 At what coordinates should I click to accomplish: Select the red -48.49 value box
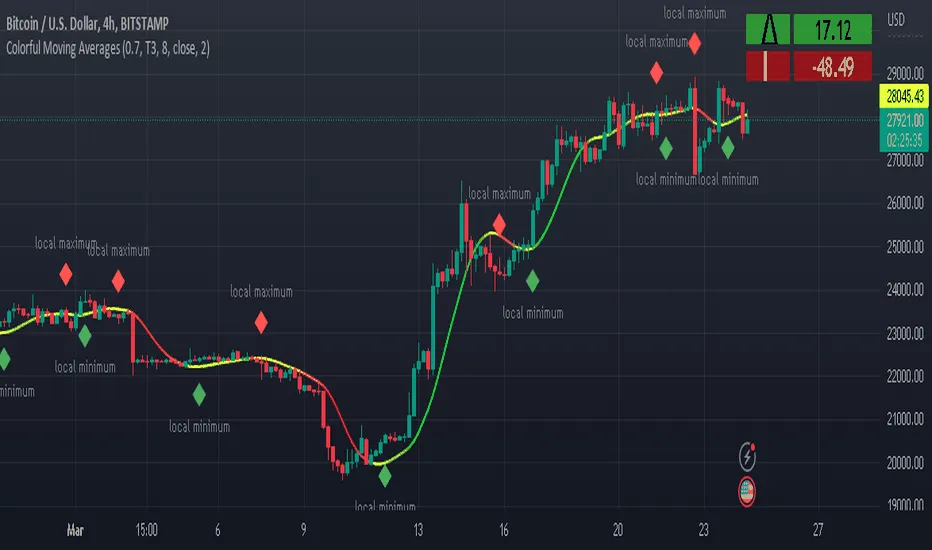tap(832, 67)
